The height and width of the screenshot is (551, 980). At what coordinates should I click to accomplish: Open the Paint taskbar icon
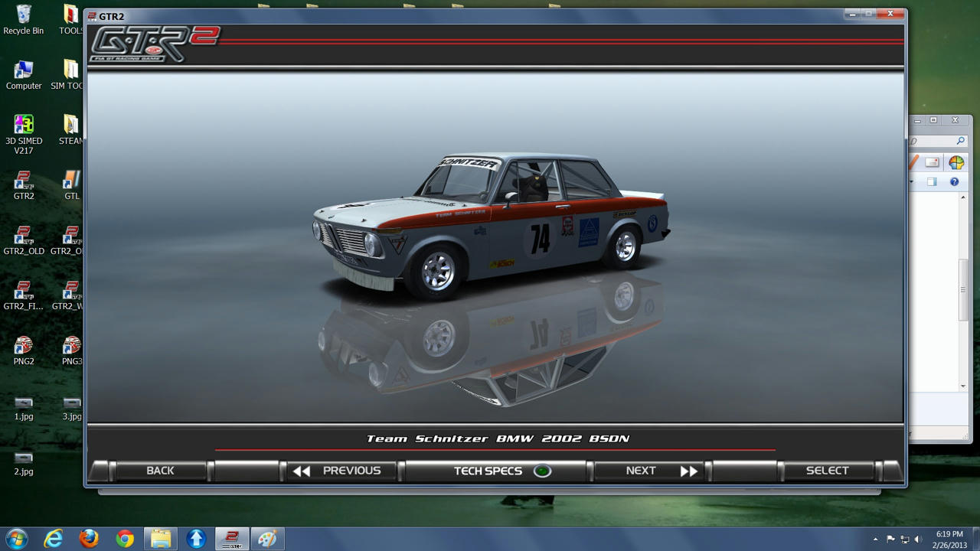(x=267, y=539)
